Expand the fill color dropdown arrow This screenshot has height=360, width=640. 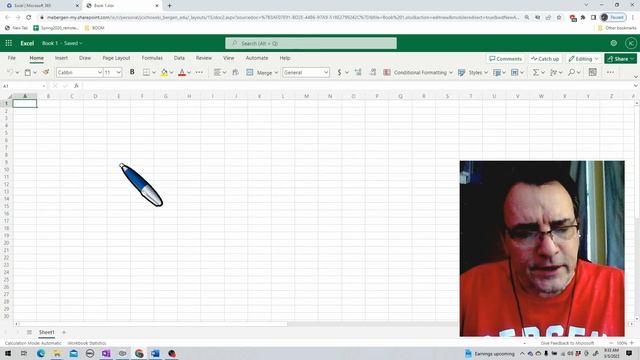tap(171, 73)
